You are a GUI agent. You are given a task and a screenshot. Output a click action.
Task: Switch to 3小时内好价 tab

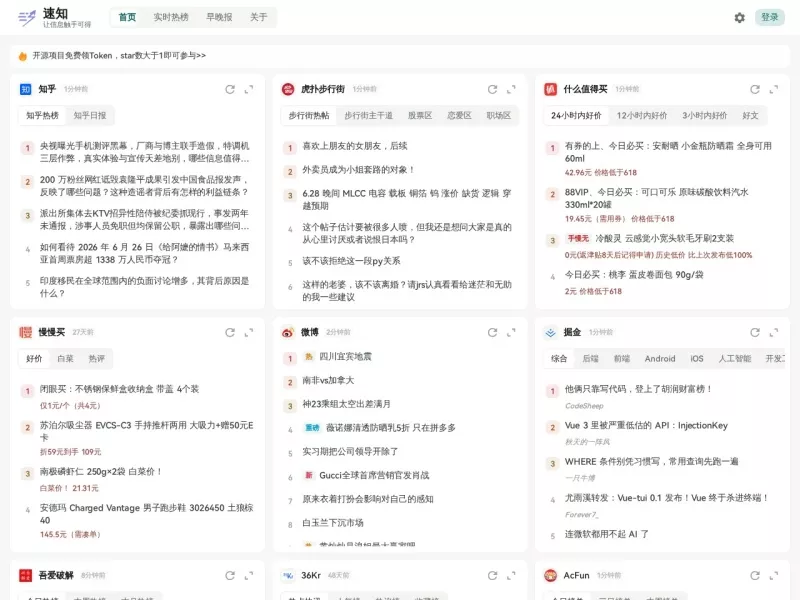point(705,116)
